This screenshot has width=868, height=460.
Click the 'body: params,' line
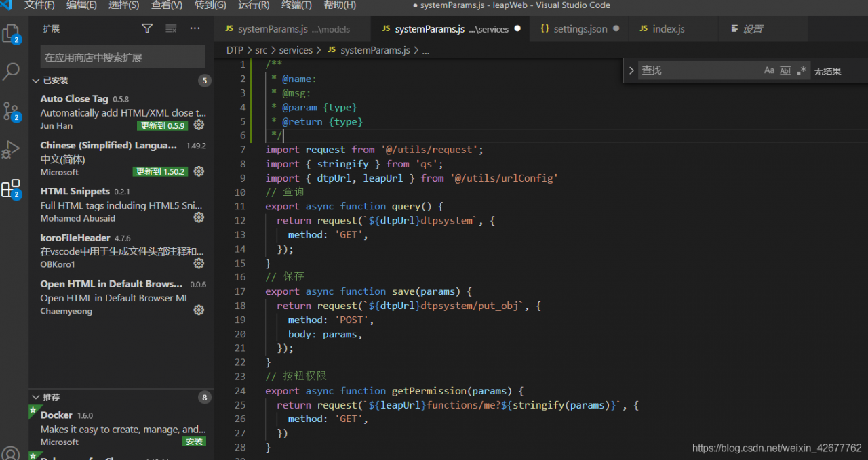pyautogui.click(x=325, y=334)
